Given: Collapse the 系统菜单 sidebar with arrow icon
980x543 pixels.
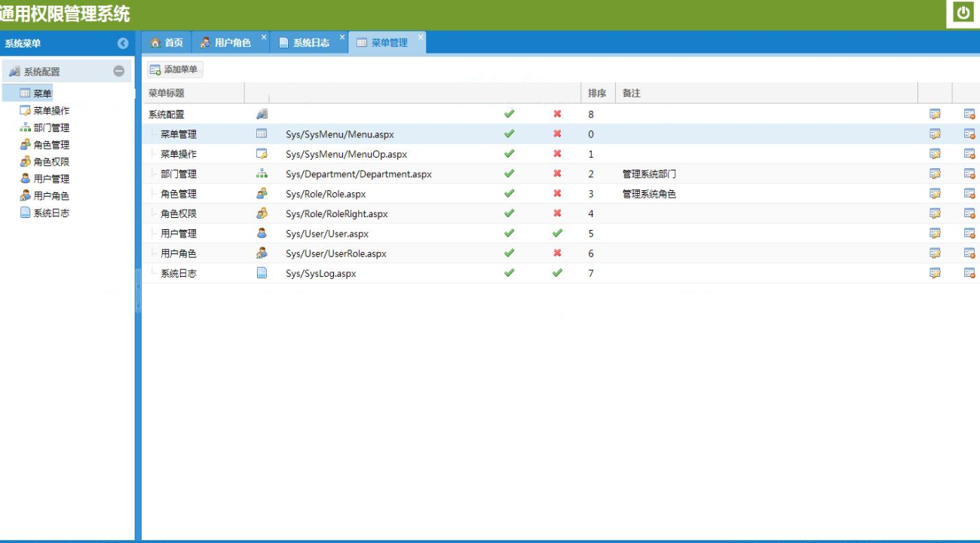Looking at the screenshot, I should click(x=123, y=44).
